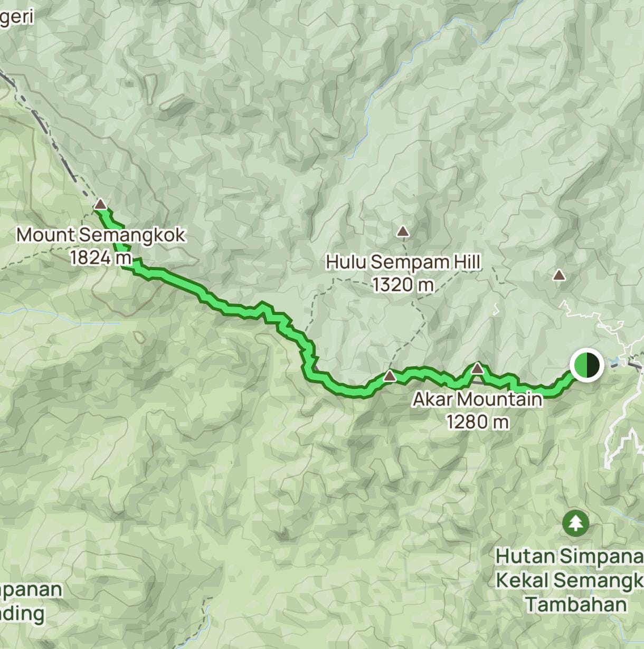The height and width of the screenshot is (649, 644).
Task: Select the Akar Mountain name label
Action: pos(477,399)
